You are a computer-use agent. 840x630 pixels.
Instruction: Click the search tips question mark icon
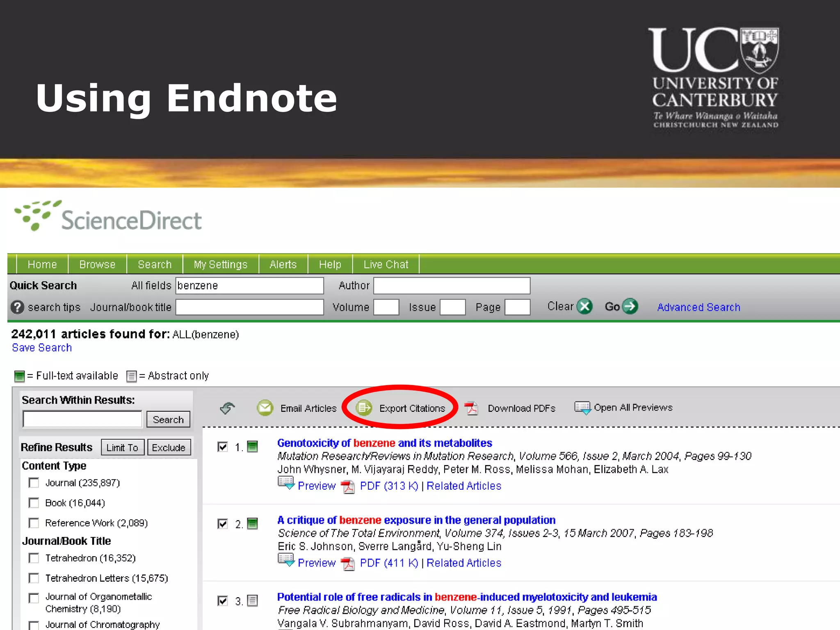click(x=17, y=307)
